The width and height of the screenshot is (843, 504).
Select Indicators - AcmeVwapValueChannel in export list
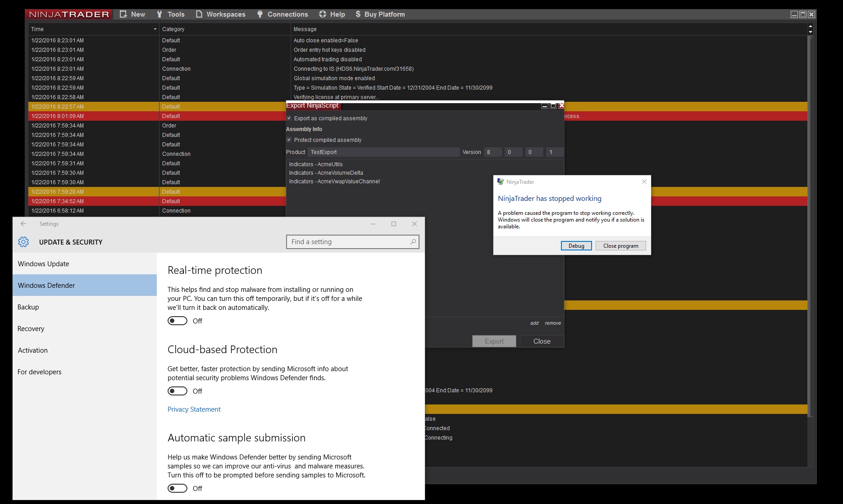(x=334, y=182)
